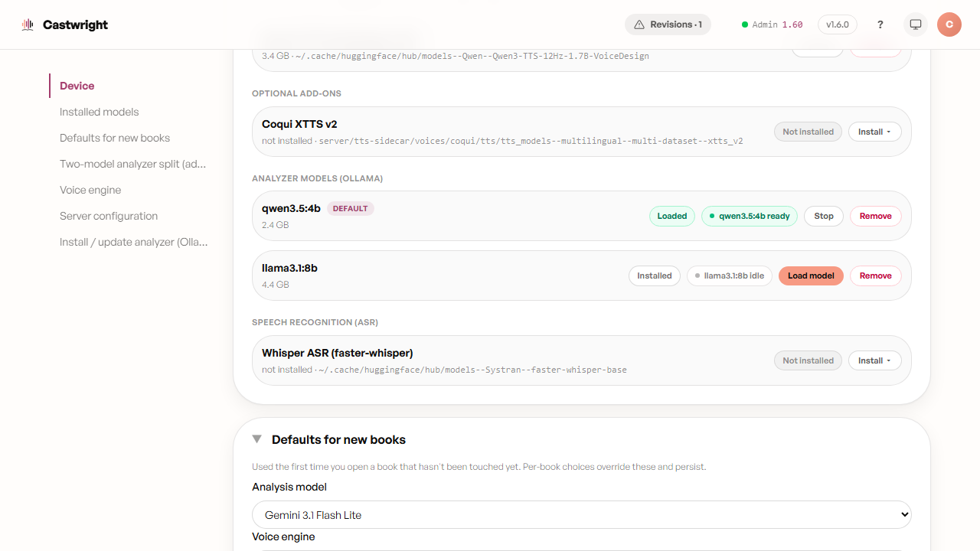The width and height of the screenshot is (980, 551).
Task: Open the help question mark icon
Action: pos(880,24)
